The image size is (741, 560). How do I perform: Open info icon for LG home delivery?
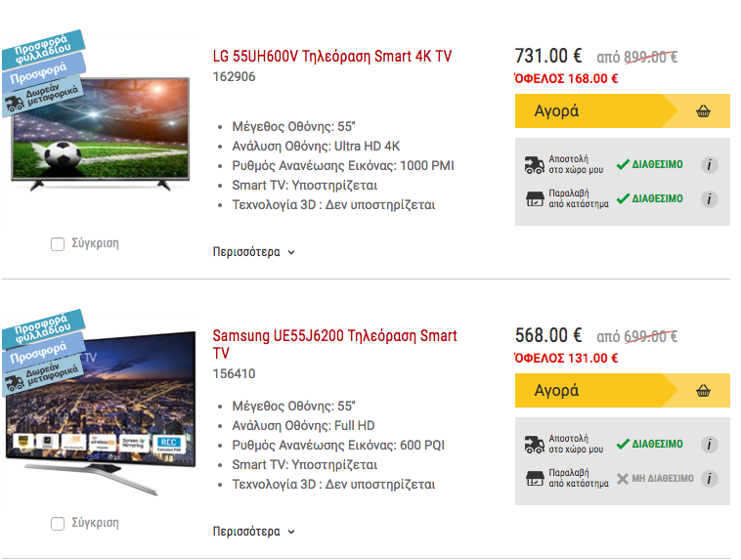(x=709, y=165)
